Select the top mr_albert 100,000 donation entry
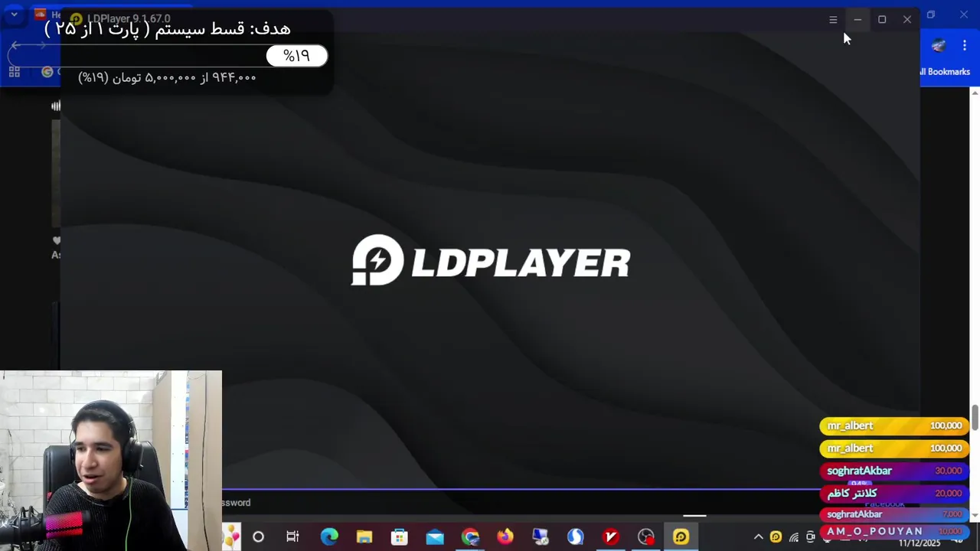980x551 pixels. [x=894, y=425]
